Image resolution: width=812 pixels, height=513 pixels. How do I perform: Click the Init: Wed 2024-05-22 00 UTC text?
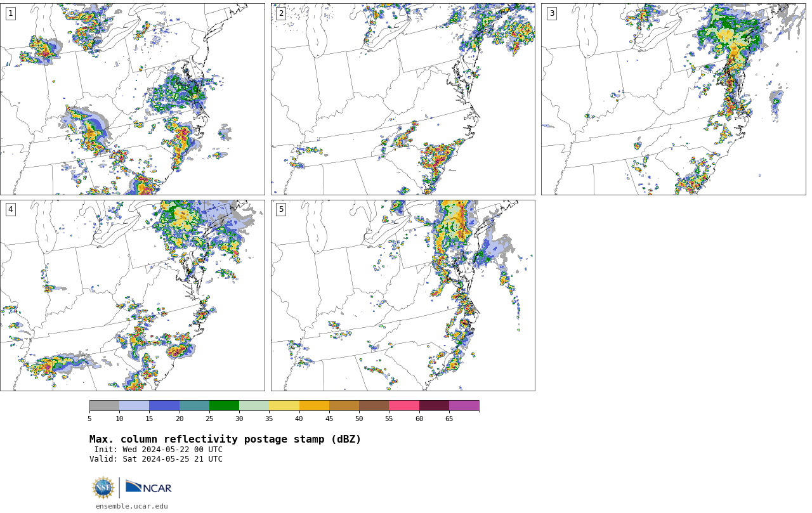(x=159, y=450)
